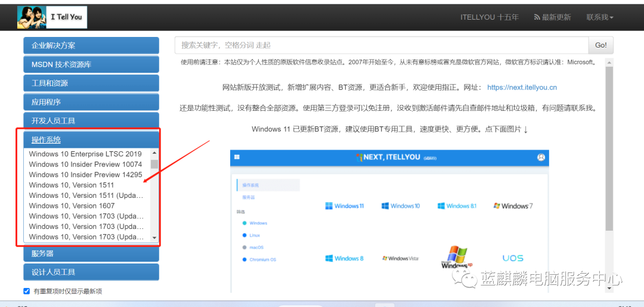Click OS list scrollbar up arrow
The width and height of the screenshot is (644, 307).
(x=154, y=153)
